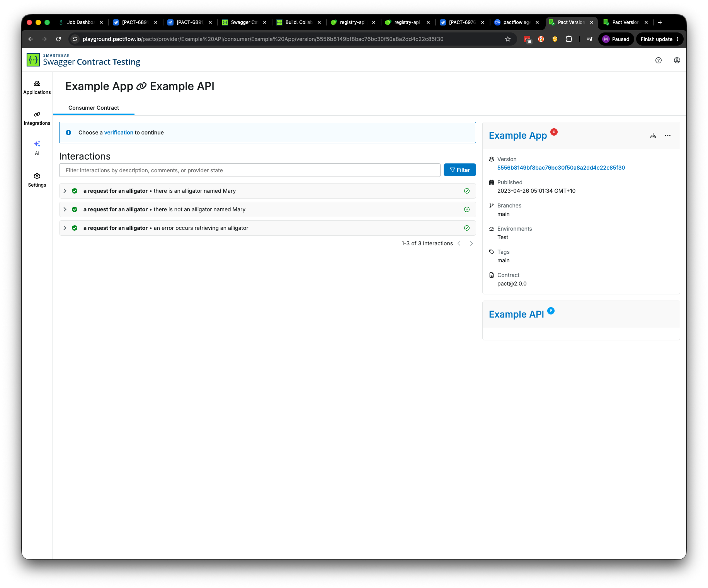This screenshot has width=708, height=588.
Task: Switch to the pactflow ag browser tab
Action: [517, 22]
